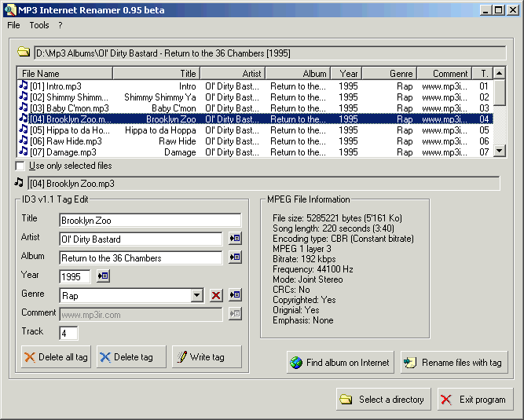Viewport: 524px width, 420px height.
Task: Select the row [06] Raw Hide.mp3
Action: click(255, 141)
